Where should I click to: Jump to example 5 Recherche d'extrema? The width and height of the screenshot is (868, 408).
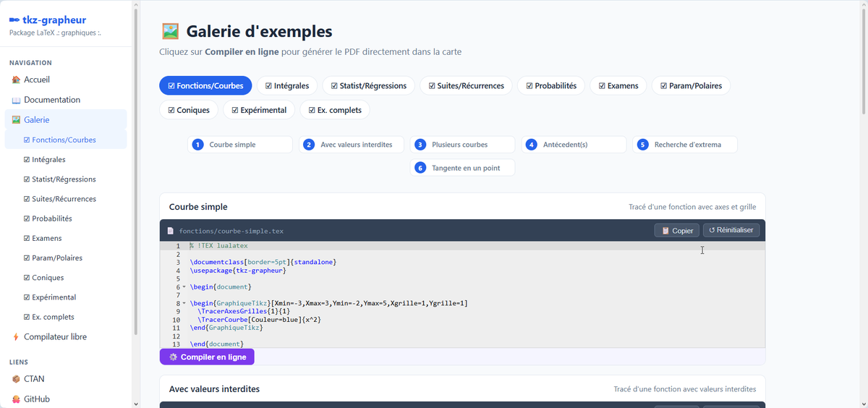tap(685, 145)
